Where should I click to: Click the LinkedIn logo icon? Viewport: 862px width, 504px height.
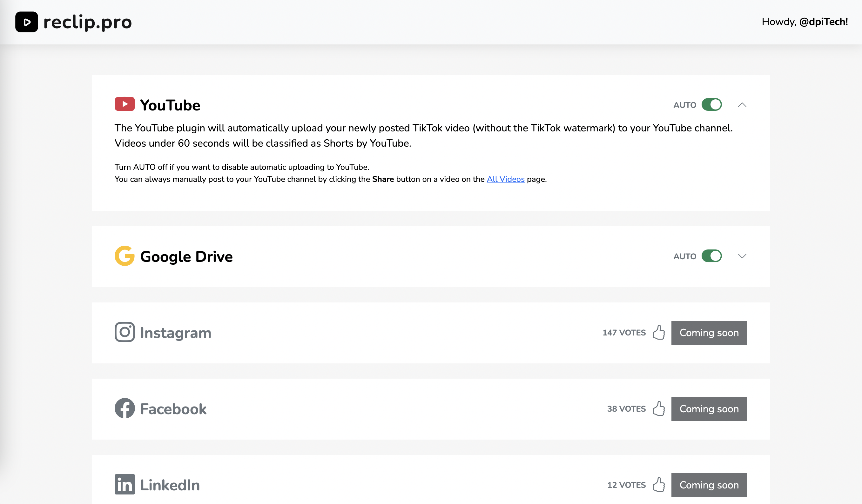point(125,485)
